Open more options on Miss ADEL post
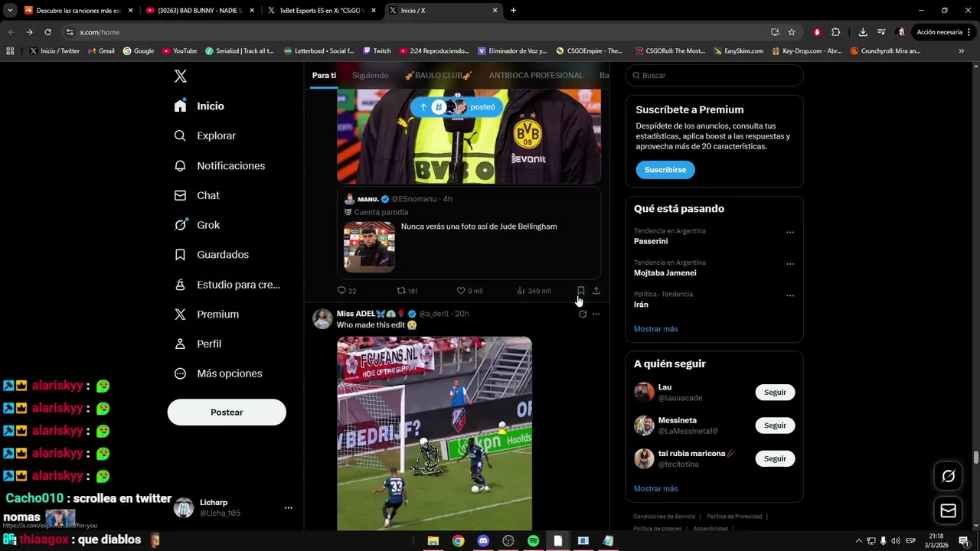The width and height of the screenshot is (980, 551). (596, 314)
